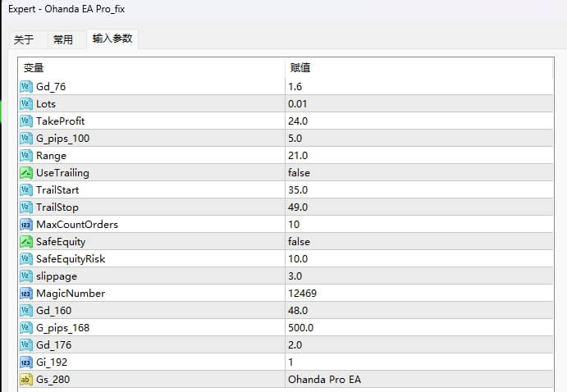Click the MagicNumber integer icon
Image resolution: width=567 pixels, height=392 pixels.
click(x=25, y=294)
